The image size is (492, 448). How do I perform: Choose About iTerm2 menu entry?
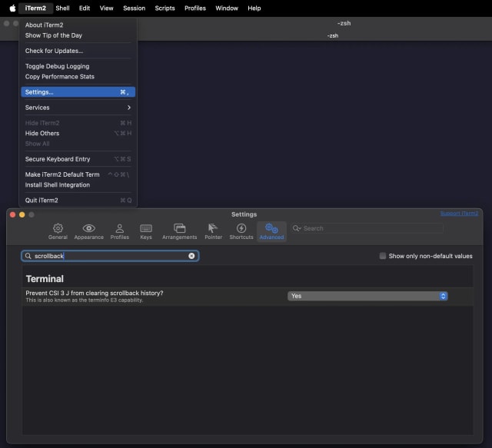[x=78, y=25]
